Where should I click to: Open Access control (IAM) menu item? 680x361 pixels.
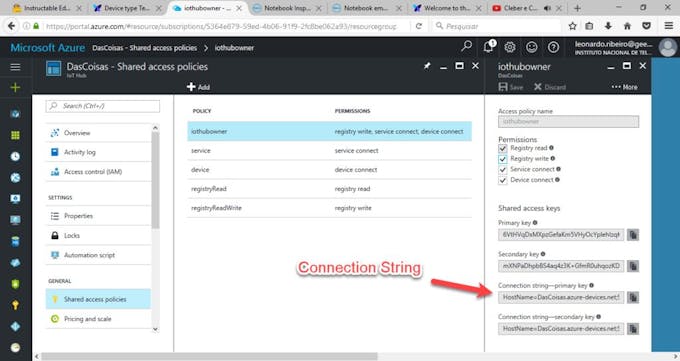(98, 172)
